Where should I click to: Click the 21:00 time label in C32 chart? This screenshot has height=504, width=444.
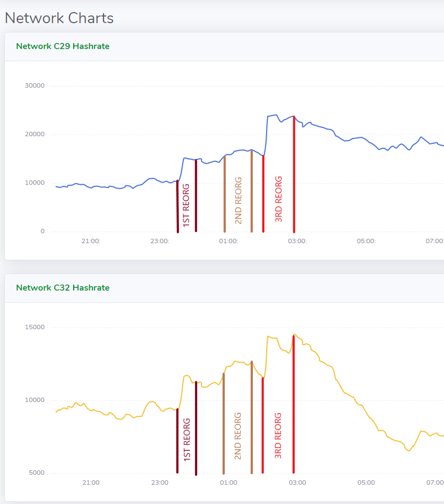tap(91, 482)
